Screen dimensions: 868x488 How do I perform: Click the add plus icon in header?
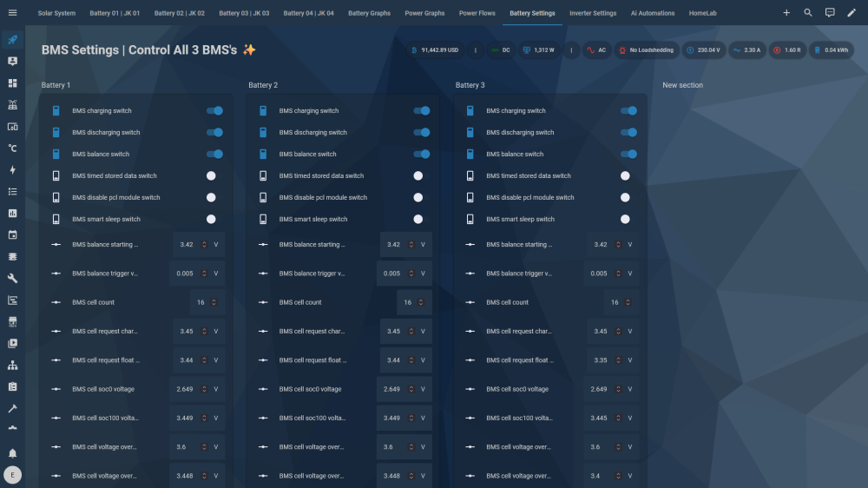786,13
